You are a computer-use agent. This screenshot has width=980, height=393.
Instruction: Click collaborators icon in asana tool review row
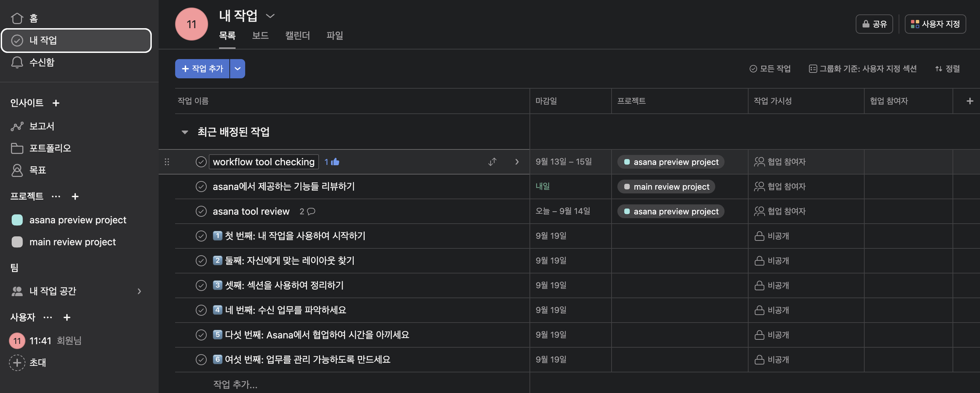point(759,211)
